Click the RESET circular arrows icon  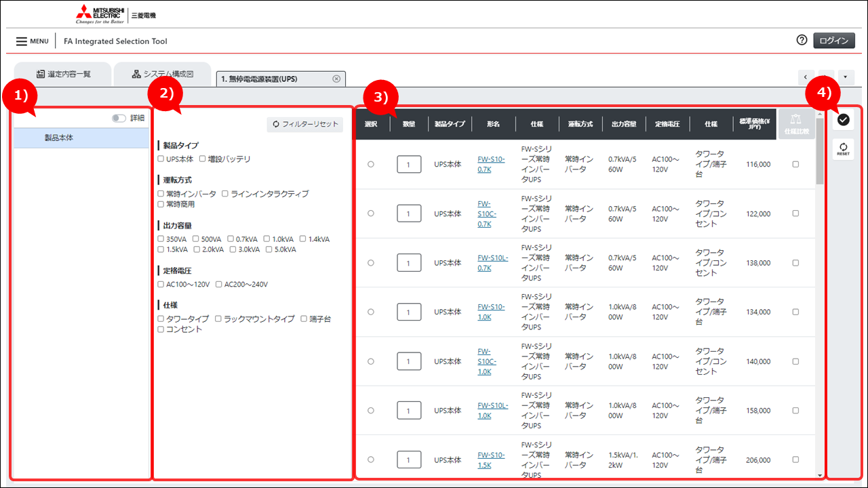pyautogui.click(x=843, y=148)
